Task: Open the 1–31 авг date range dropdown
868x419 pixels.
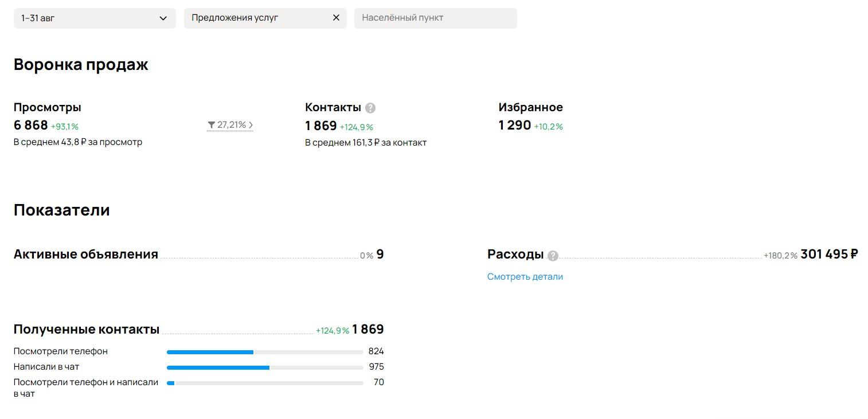Action: [x=95, y=18]
